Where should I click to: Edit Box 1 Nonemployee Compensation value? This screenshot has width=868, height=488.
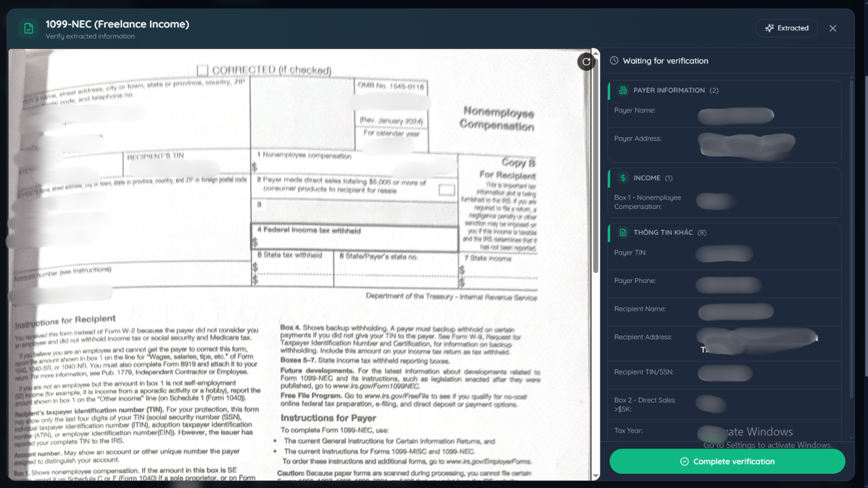tap(715, 202)
